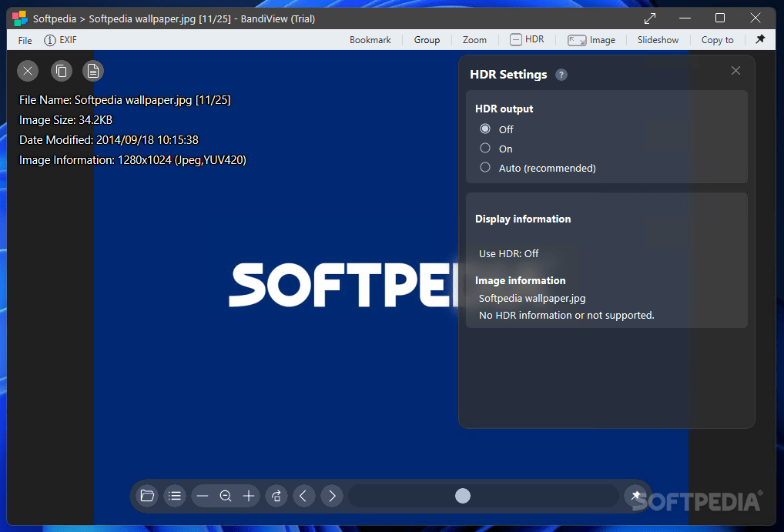Toggle the HDR button in the top toolbar
The width and height of the screenshot is (784, 532).
[x=528, y=39]
